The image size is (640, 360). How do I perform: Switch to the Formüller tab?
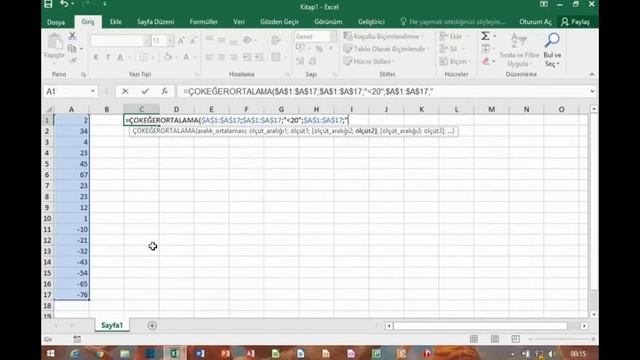coord(203,22)
